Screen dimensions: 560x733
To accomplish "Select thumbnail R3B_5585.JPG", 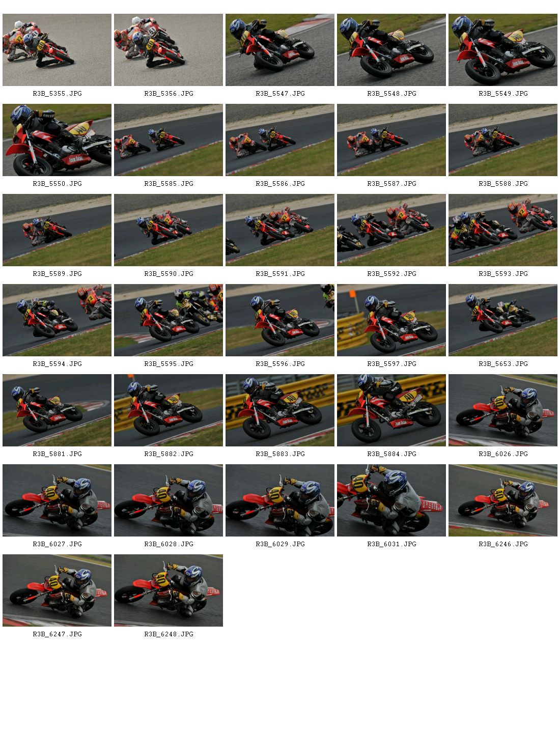I will (x=169, y=140).
